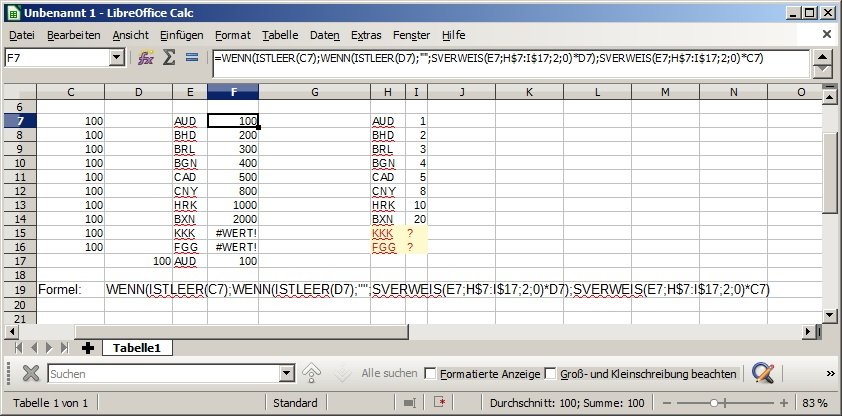Select row header 19
Screen dimensions: 842x416
click(x=20, y=290)
